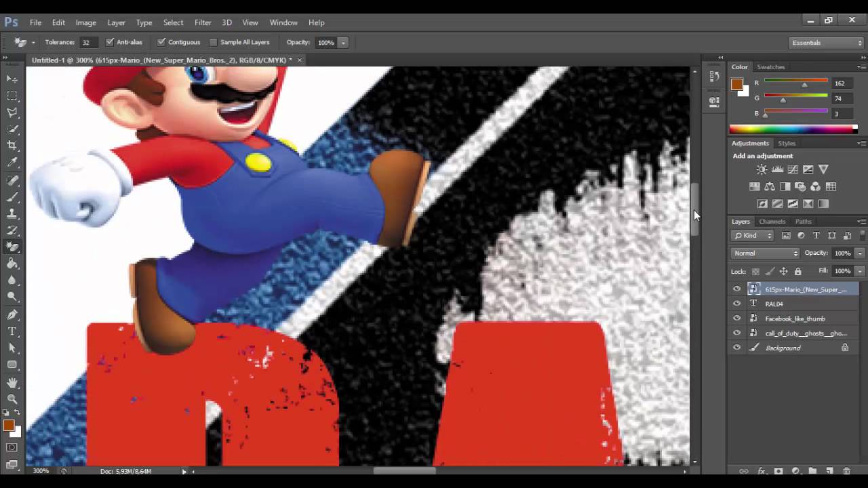Open the Fill percentage arrow
Screen dimensions: 868x488
coord(859,271)
